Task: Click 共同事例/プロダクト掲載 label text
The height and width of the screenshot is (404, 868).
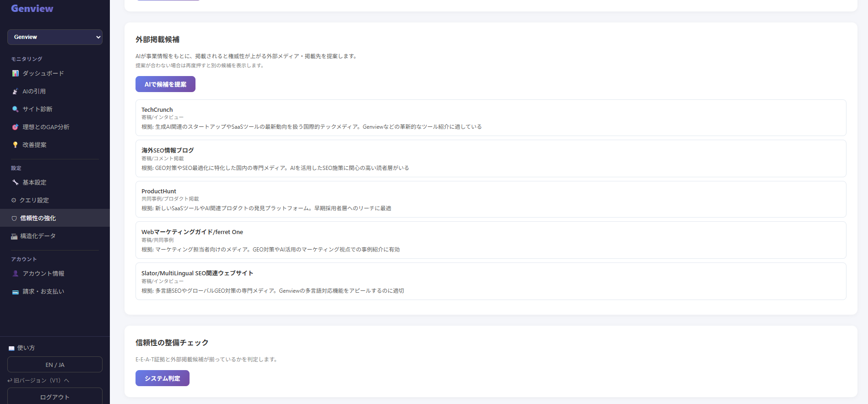Action: point(170,199)
